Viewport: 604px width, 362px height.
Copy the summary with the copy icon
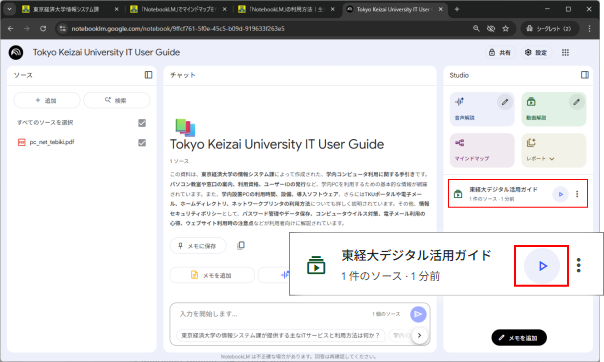241,246
